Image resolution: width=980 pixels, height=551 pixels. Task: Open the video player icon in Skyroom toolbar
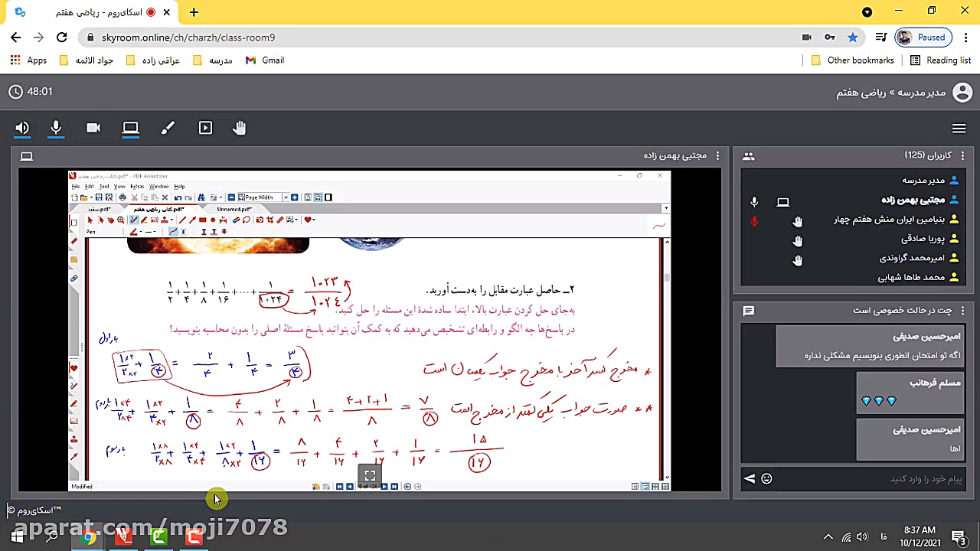[x=205, y=128]
